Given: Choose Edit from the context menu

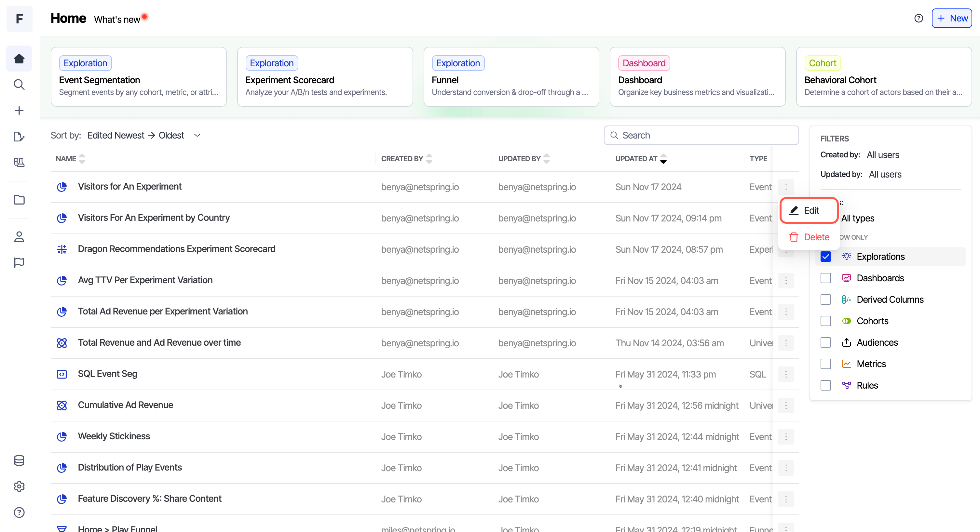Looking at the screenshot, I should 809,210.
